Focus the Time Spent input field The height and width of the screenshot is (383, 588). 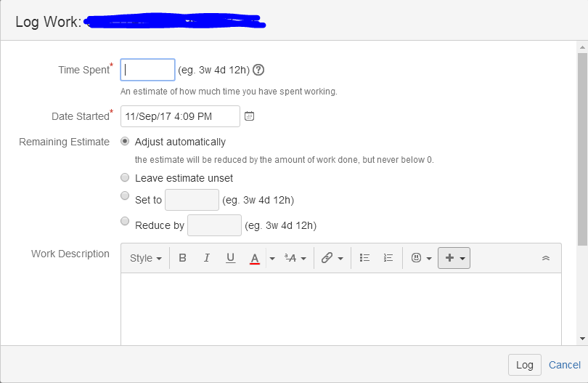148,70
